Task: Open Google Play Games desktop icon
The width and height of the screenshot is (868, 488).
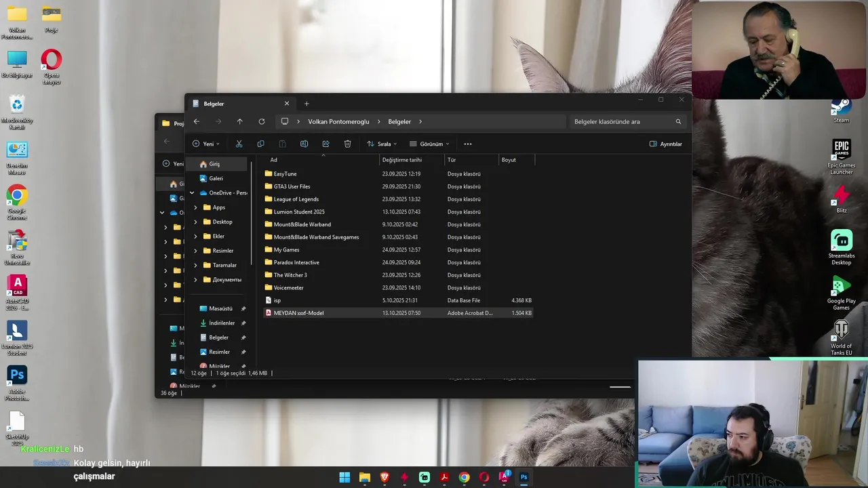Action: point(842,293)
